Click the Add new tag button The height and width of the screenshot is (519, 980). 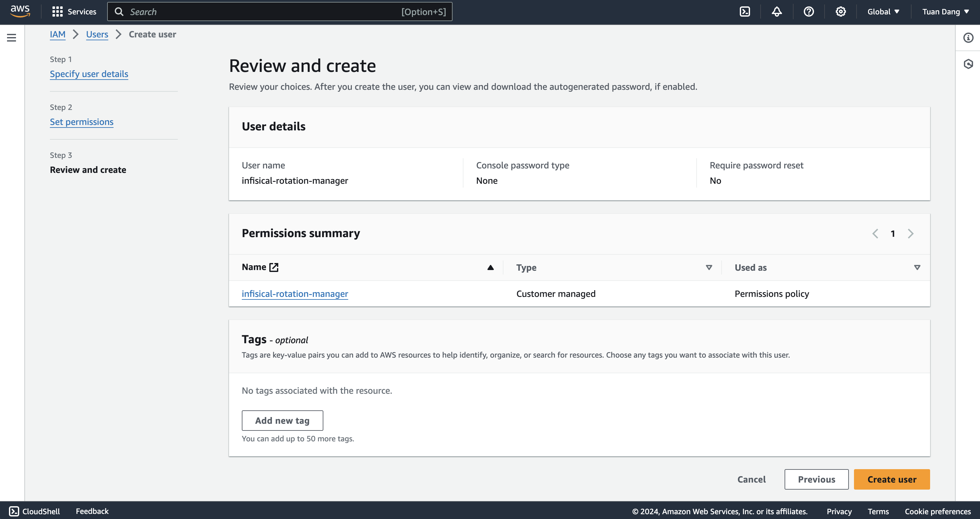tap(282, 421)
